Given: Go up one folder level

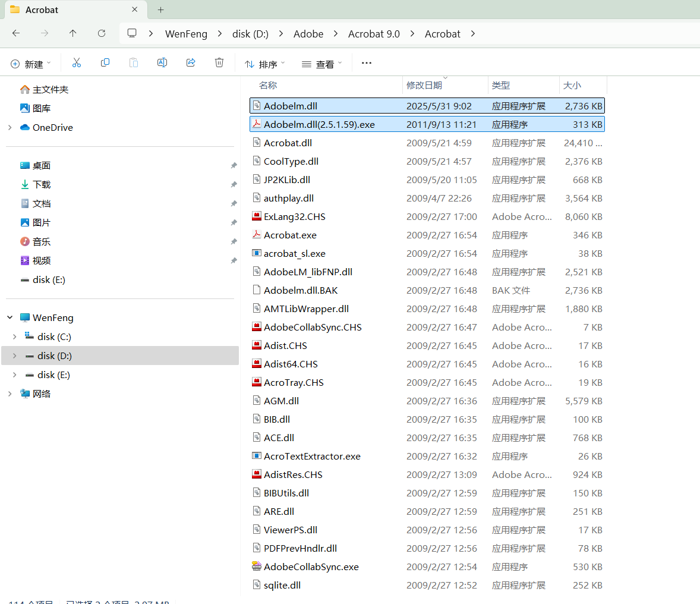Looking at the screenshot, I should coord(72,33).
